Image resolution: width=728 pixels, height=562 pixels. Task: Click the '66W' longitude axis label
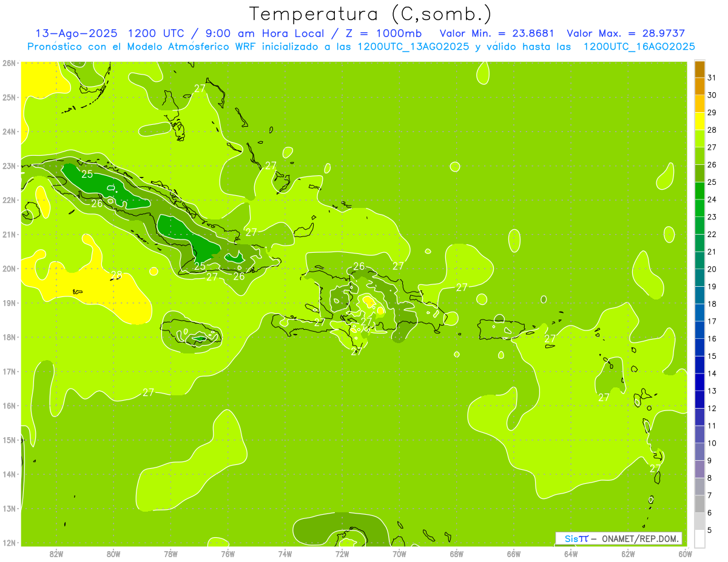click(x=514, y=554)
